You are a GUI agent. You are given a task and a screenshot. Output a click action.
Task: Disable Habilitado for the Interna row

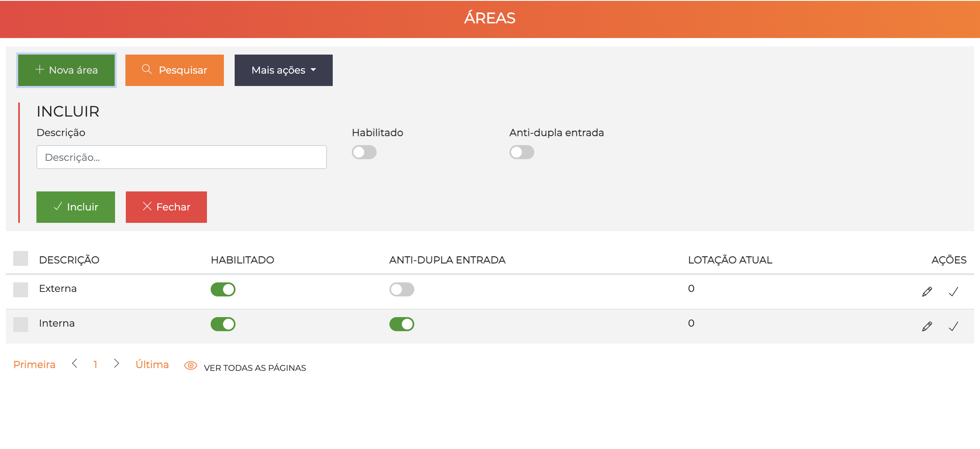[x=223, y=324]
